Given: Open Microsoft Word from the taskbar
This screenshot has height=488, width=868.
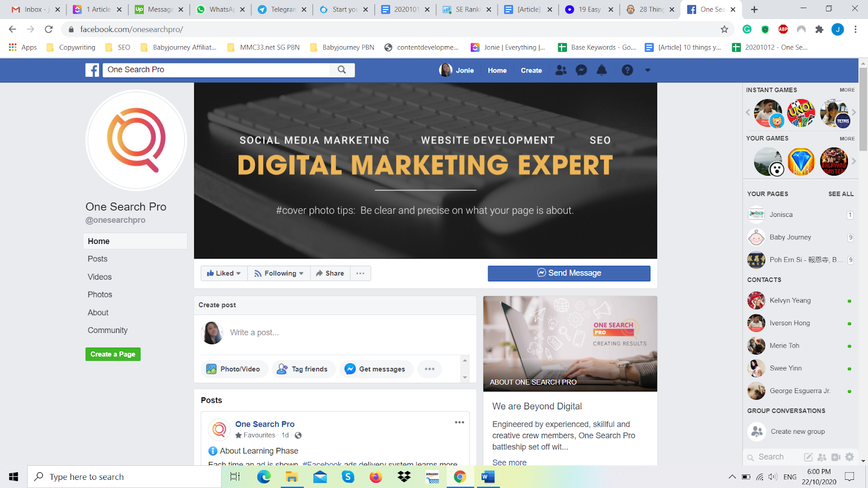Looking at the screenshot, I should point(488,477).
